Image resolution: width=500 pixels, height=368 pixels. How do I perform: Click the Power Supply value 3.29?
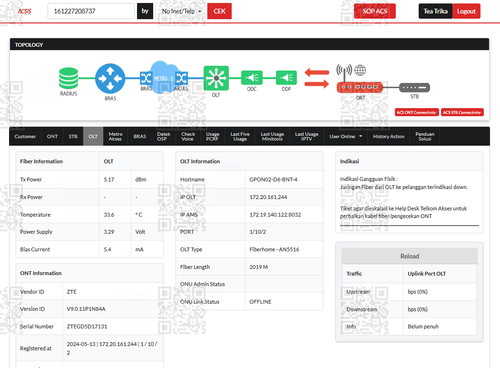tap(109, 232)
